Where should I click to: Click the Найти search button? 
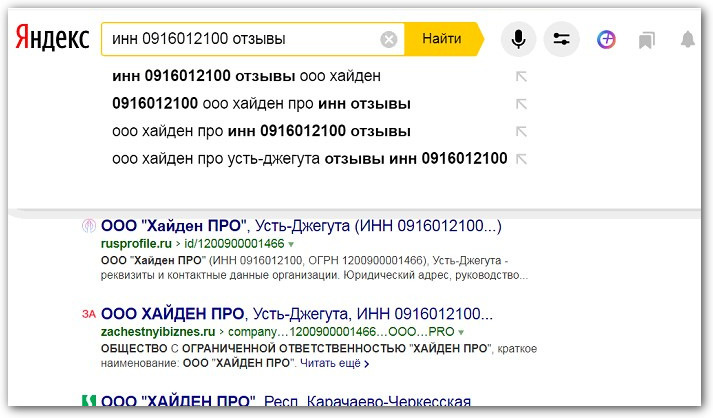443,39
